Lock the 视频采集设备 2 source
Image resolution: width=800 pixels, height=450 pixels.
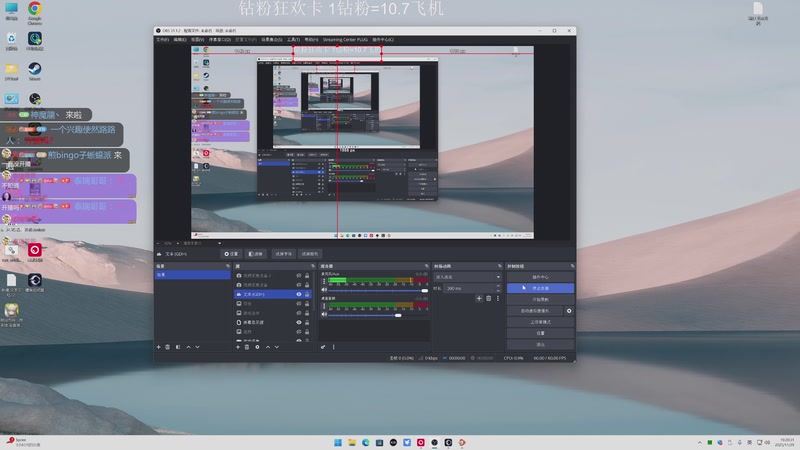[x=307, y=276]
